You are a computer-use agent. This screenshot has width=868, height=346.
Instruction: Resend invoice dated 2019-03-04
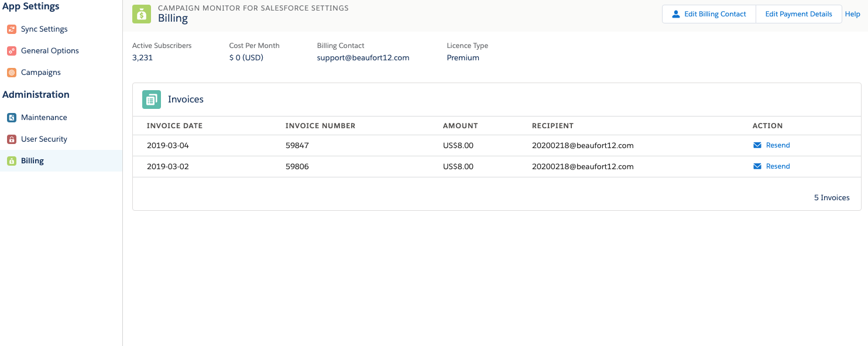click(x=771, y=145)
